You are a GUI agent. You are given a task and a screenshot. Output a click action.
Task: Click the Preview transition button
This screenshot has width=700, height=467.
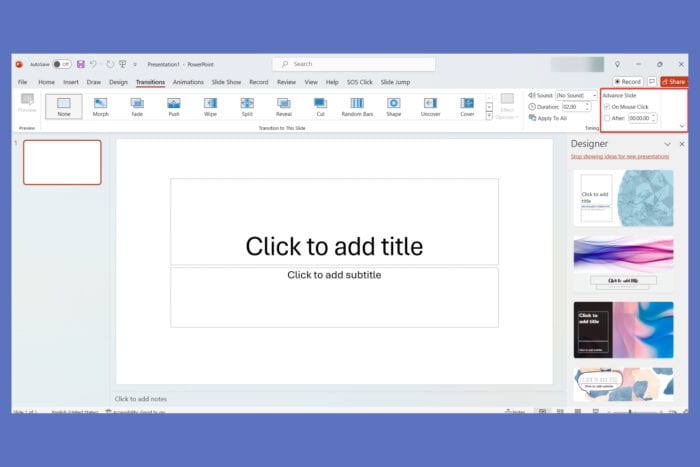pyautogui.click(x=27, y=103)
